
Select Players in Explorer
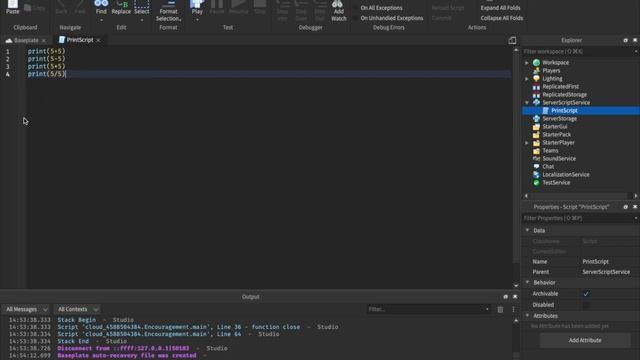point(551,71)
